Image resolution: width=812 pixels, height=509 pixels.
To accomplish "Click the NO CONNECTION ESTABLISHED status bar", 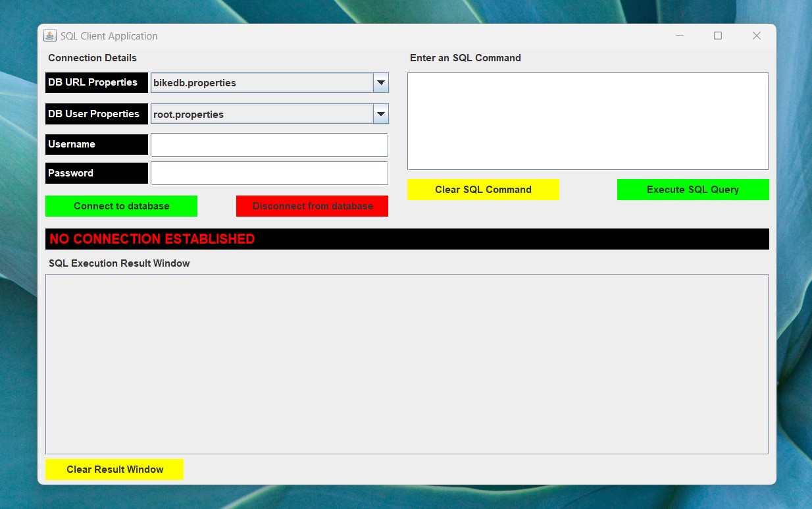I will click(x=407, y=238).
